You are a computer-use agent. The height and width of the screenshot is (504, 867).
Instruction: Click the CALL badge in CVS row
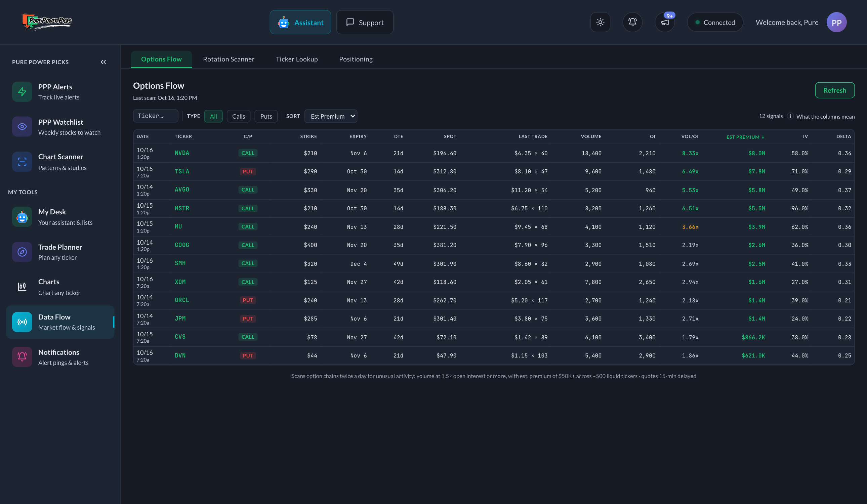tap(248, 337)
